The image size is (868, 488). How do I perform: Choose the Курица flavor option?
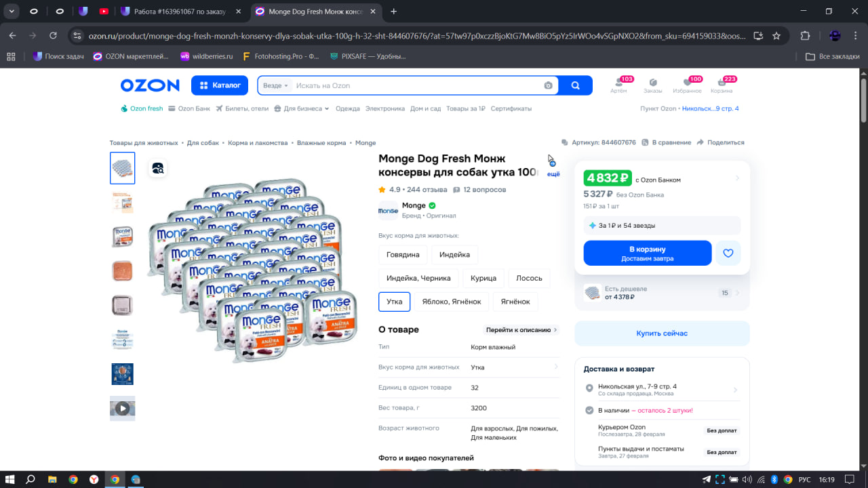[x=483, y=278]
